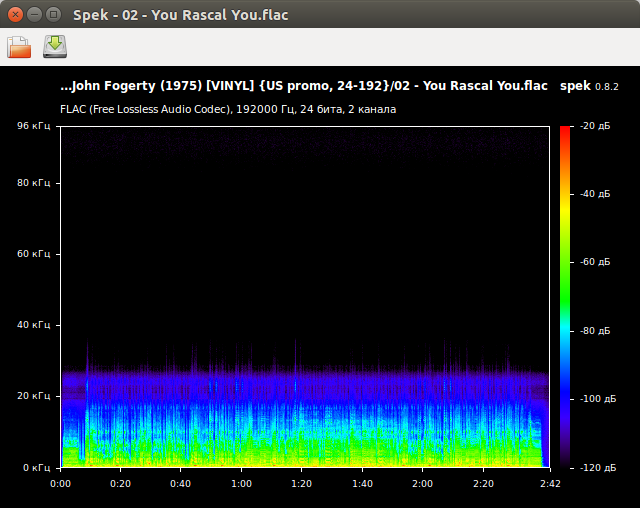Save the spectrogram with the download icon

pyautogui.click(x=55, y=46)
